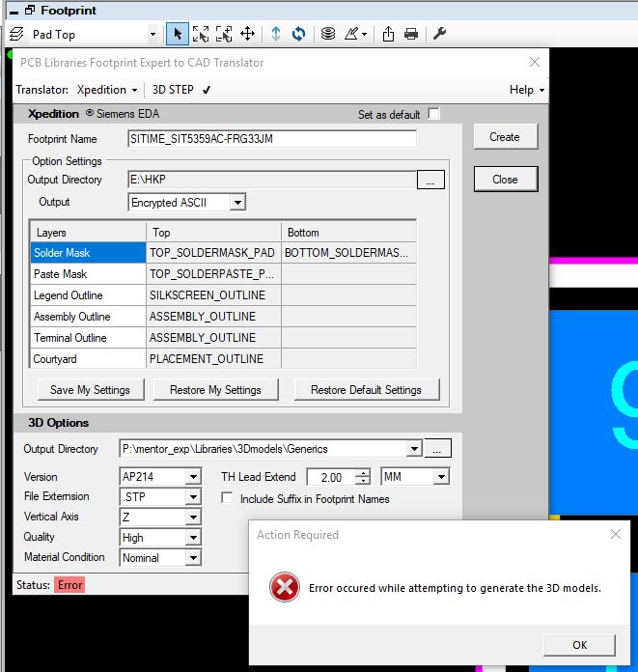Click OK in the Action Required dialog
Screen dimensions: 638x672
pyautogui.click(x=579, y=645)
